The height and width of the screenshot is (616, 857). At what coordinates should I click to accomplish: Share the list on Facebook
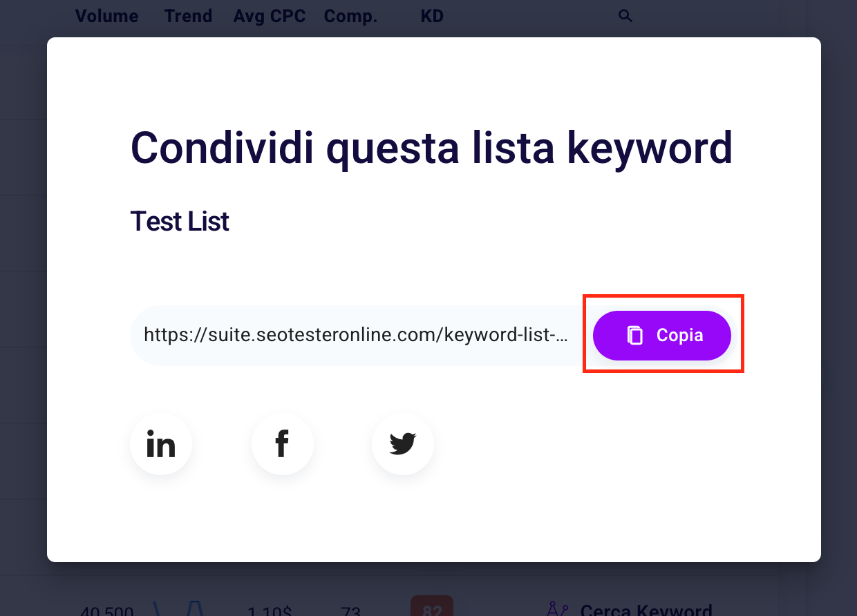pos(282,444)
